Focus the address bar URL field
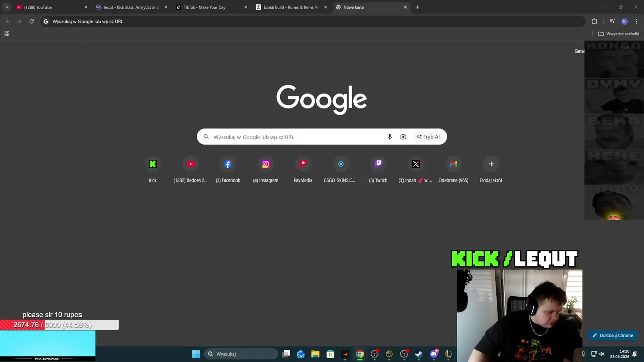 pos(313,21)
